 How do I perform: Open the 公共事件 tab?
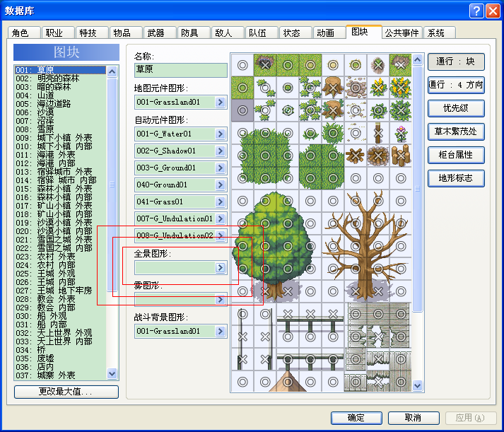pos(402,33)
